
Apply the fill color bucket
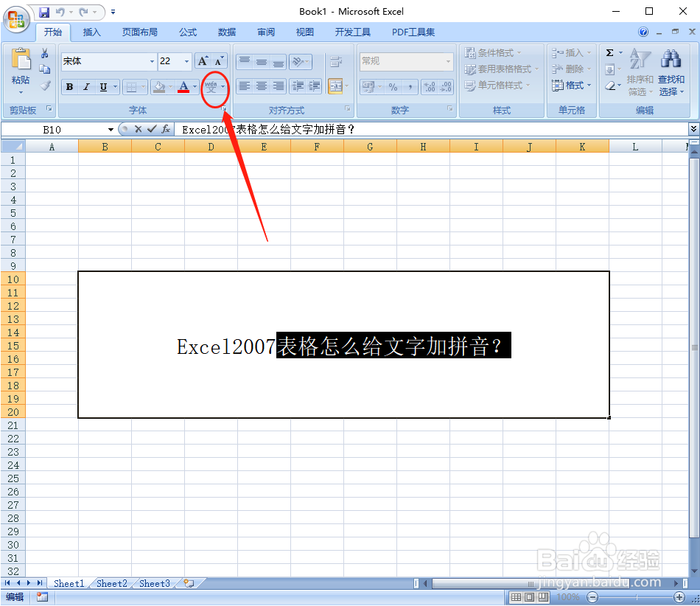pyautogui.click(x=159, y=87)
